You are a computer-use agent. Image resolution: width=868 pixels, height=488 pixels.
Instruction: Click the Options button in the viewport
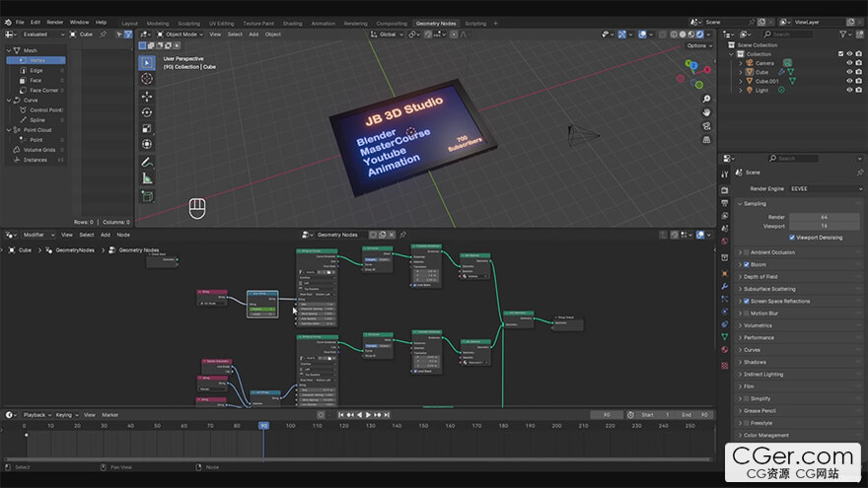click(x=697, y=45)
